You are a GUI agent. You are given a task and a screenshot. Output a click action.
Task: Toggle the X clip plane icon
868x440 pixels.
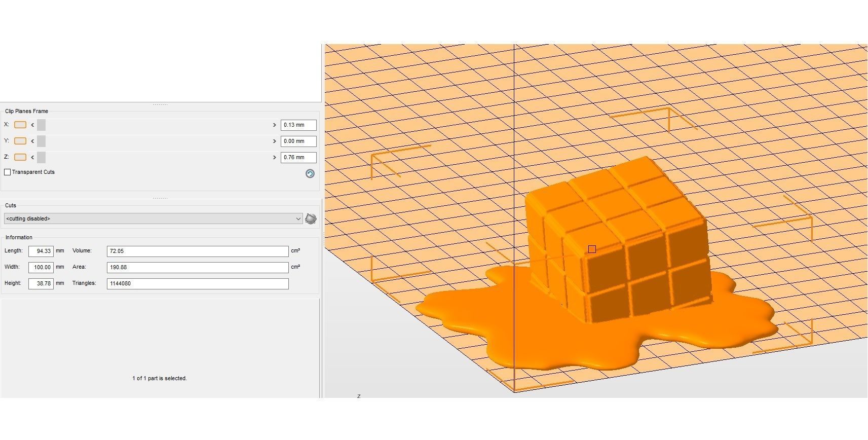20,125
